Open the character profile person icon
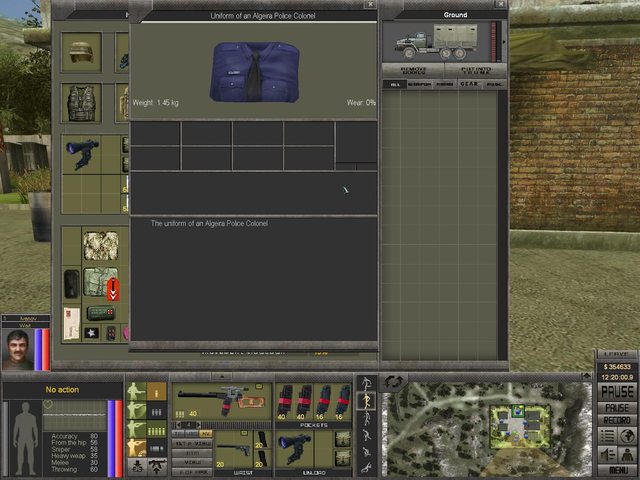The width and height of the screenshot is (640, 480). [x=627, y=454]
